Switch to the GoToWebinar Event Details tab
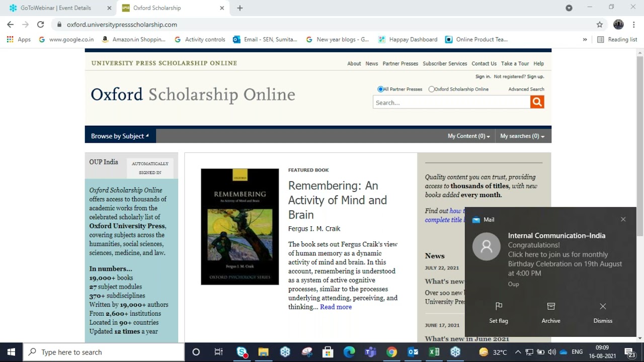This screenshot has width=644, height=362. click(60, 8)
